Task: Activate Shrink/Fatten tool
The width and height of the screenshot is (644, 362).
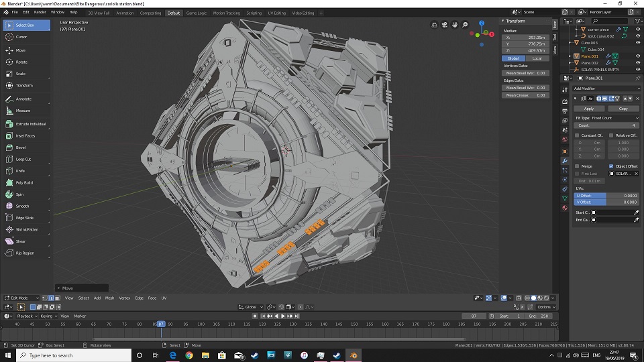Action: [27, 230]
